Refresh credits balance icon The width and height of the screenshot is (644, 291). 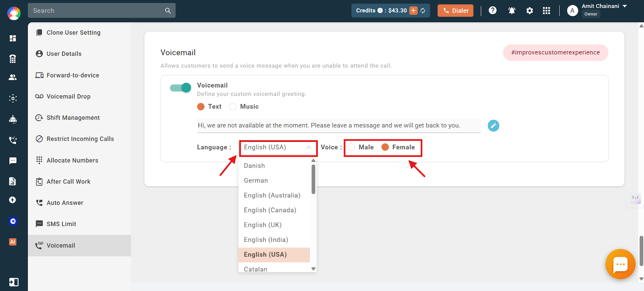point(423,11)
